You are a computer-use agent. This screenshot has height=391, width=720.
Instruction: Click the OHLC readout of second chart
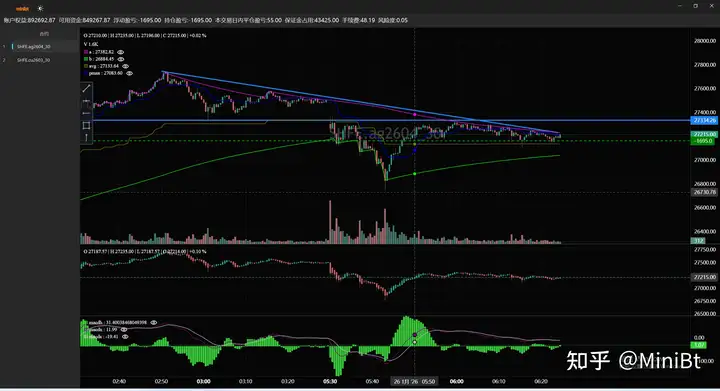click(145, 251)
